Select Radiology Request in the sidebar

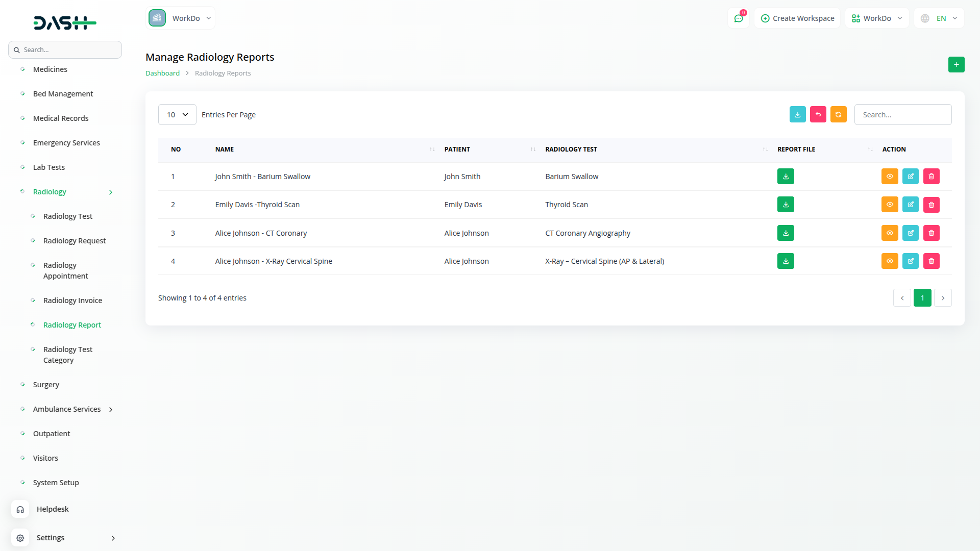(75, 241)
